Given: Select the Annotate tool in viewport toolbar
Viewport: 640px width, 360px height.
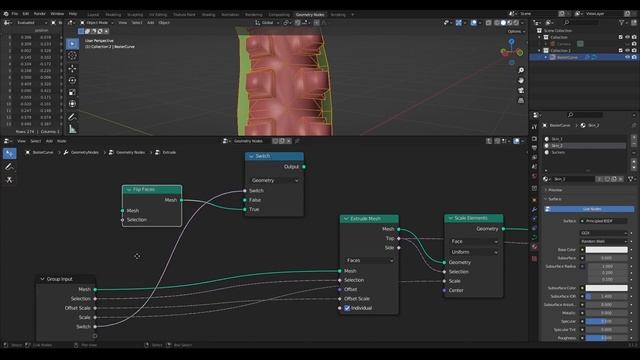Looking at the screenshot, I should click(x=72, y=117).
